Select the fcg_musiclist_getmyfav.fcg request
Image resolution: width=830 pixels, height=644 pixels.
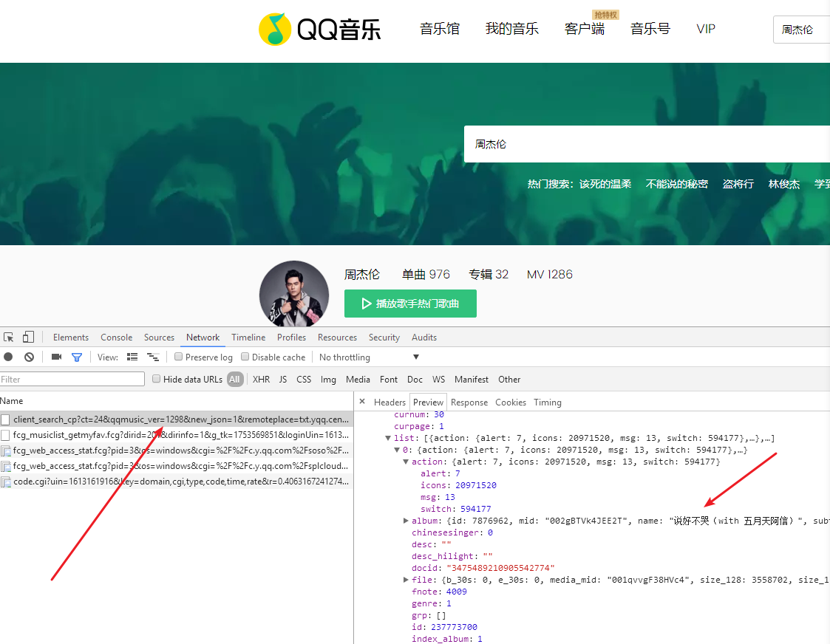pyautogui.click(x=176, y=434)
